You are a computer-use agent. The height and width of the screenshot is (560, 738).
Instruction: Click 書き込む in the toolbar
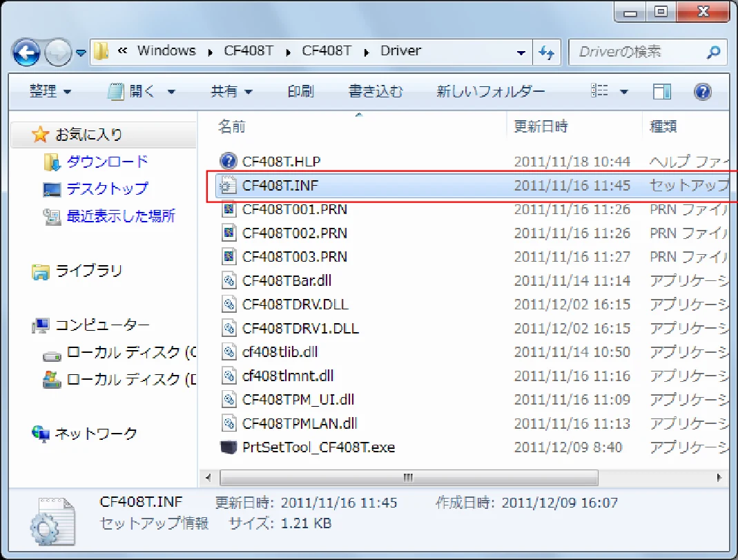tap(375, 91)
